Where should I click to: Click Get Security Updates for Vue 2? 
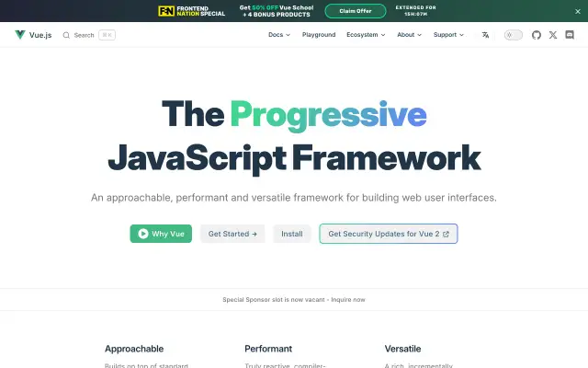point(389,234)
